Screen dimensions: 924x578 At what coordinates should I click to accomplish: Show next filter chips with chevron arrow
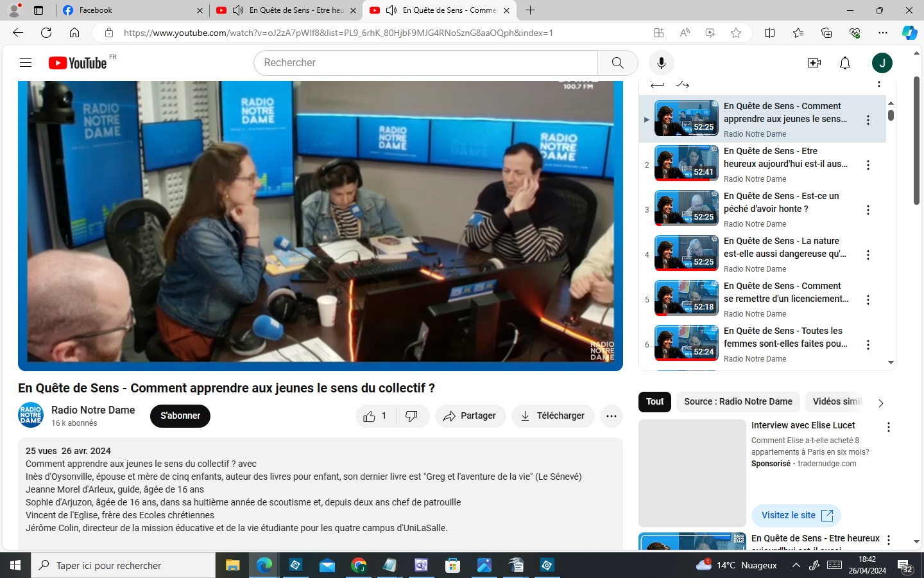pyautogui.click(x=880, y=403)
